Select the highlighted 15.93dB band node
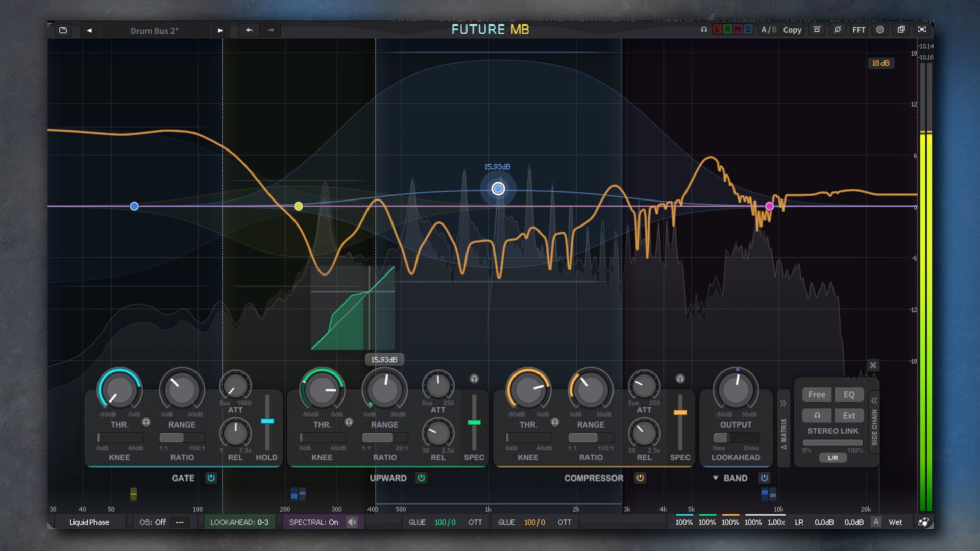980x551 pixels. [x=498, y=189]
